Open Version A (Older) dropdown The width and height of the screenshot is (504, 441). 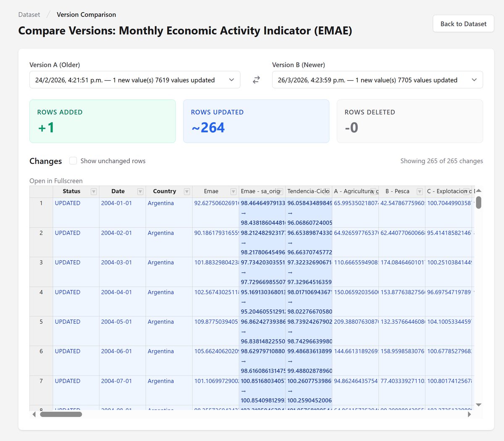pos(135,80)
